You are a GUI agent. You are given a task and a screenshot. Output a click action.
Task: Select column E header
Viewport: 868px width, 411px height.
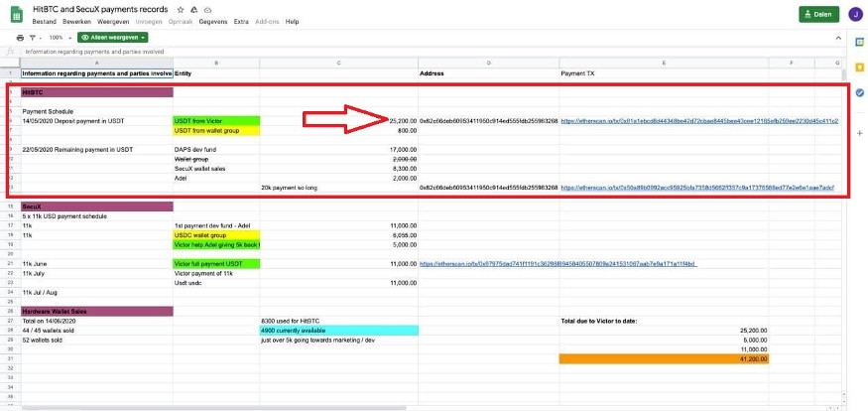pyautogui.click(x=664, y=64)
